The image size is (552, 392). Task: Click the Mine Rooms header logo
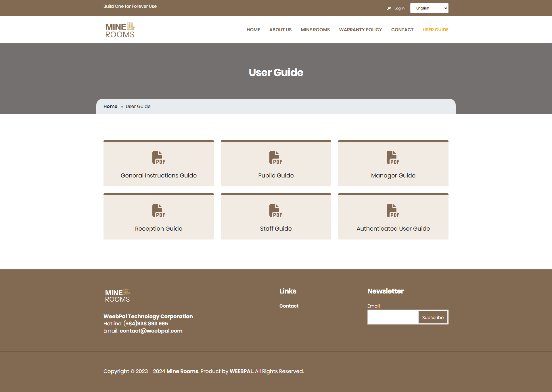click(x=120, y=30)
